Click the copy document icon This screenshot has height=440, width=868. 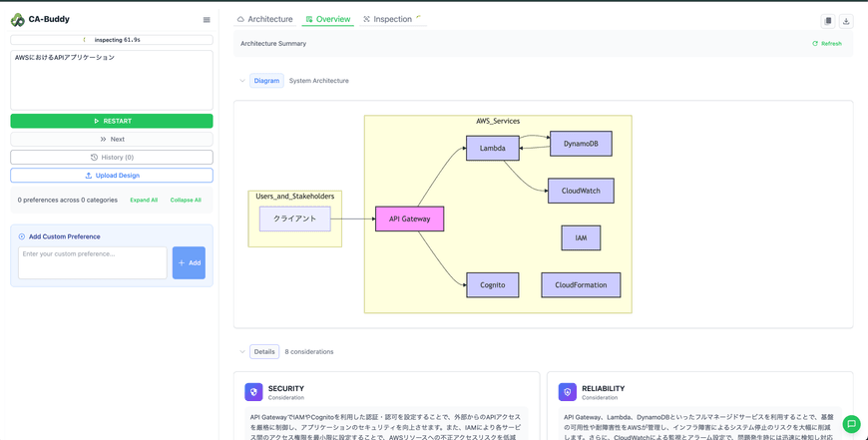(x=827, y=21)
